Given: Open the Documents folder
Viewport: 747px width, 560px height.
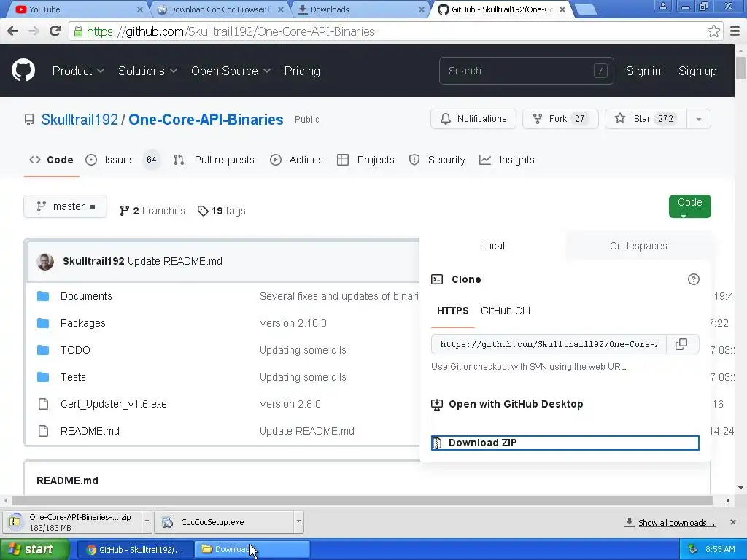Looking at the screenshot, I should pyautogui.click(x=86, y=296).
